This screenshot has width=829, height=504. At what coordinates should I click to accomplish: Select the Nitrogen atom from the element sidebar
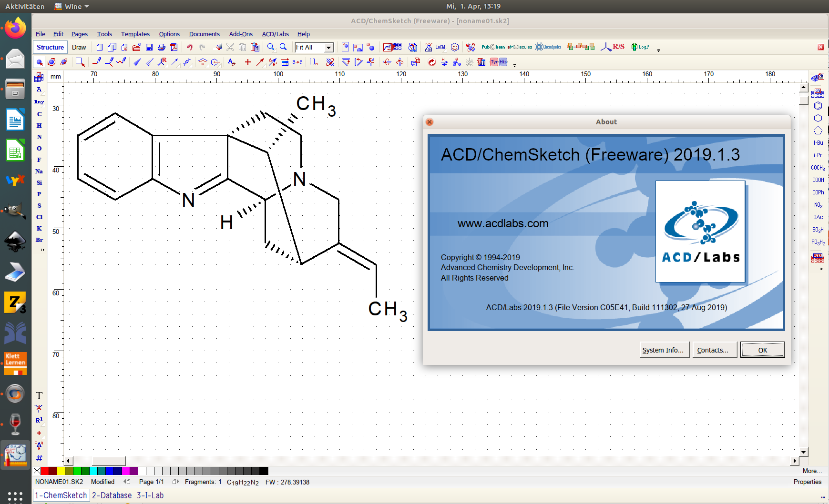tap(39, 137)
